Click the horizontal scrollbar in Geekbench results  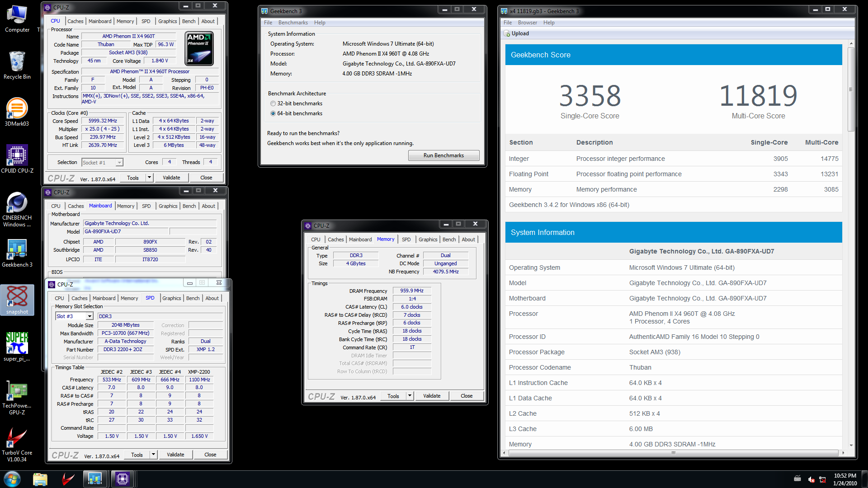674,453
